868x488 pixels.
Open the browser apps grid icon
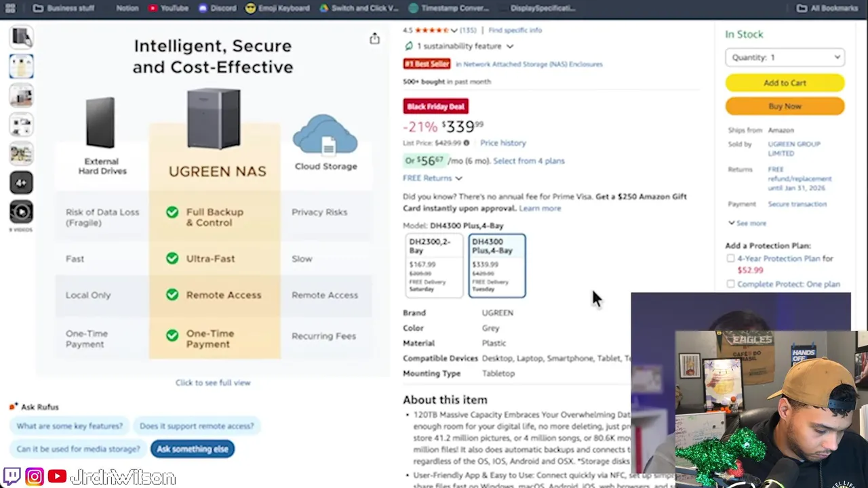coord(10,8)
